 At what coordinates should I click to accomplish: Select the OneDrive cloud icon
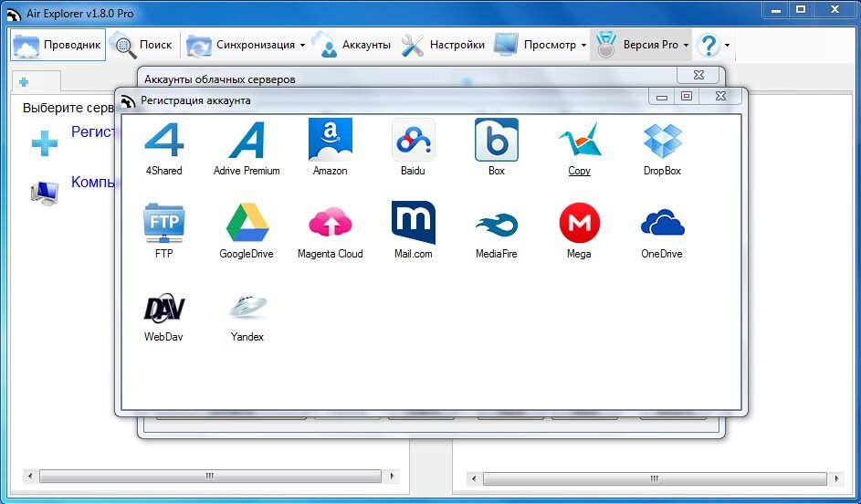[662, 223]
